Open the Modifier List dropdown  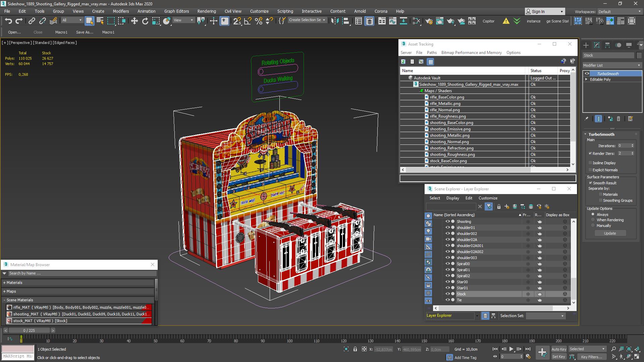(612, 65)
